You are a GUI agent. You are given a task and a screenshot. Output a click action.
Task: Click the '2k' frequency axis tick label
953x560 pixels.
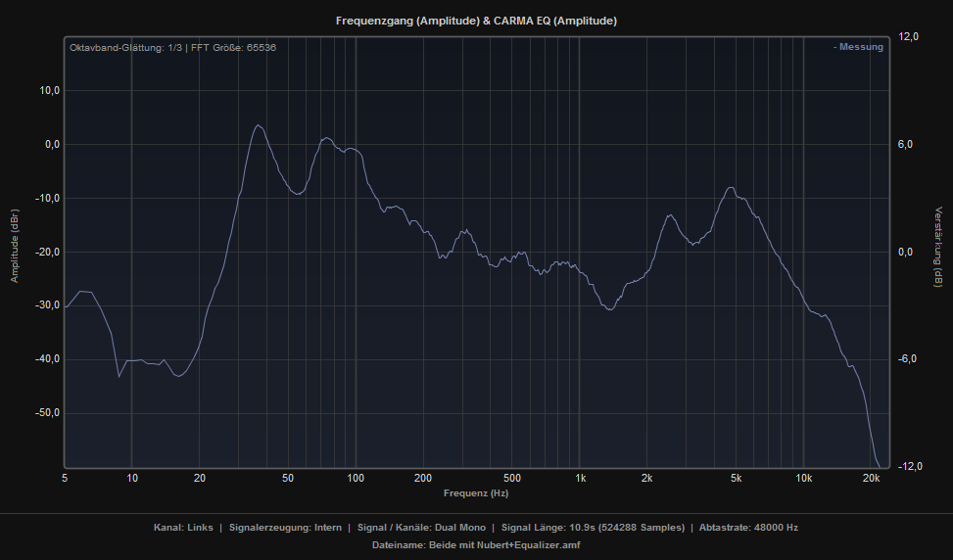646,479
